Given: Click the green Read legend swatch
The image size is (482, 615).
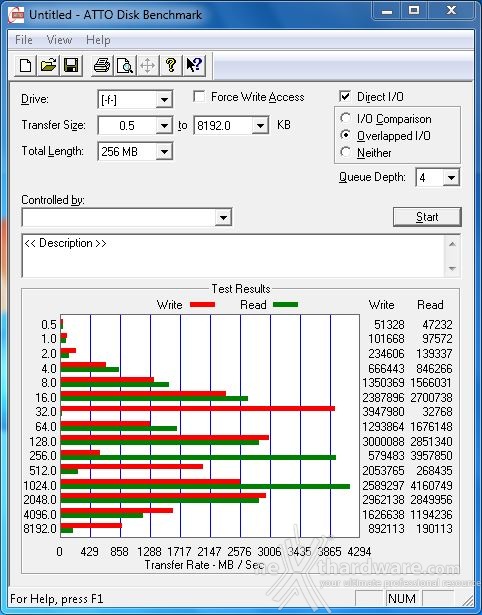Looking at the screenshot, I should point(285,304).
